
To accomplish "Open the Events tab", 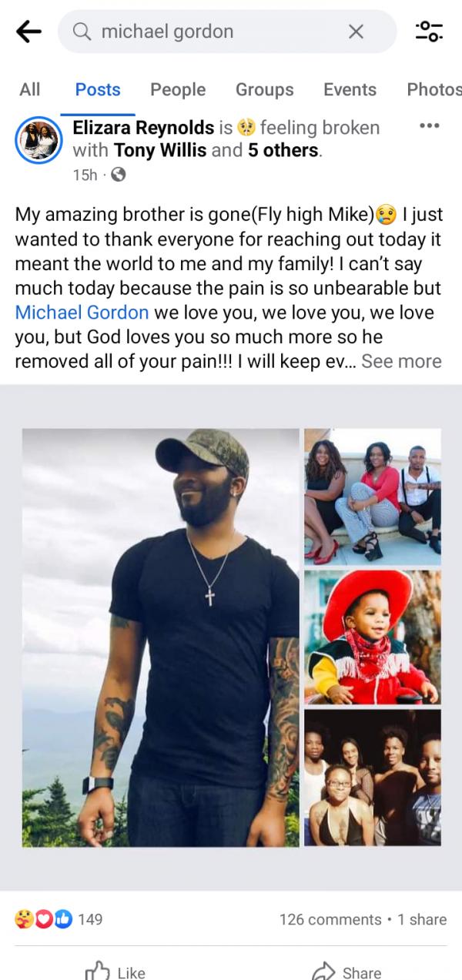I will tap(350, 89).
